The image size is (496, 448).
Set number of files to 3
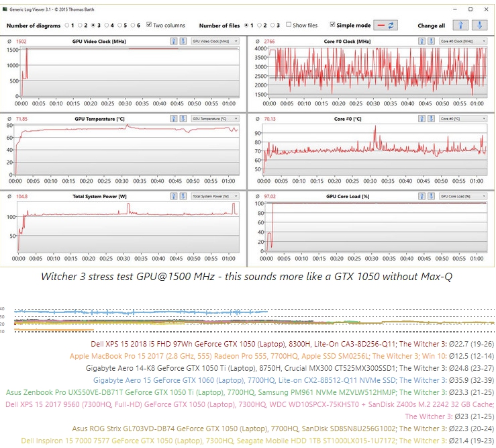(x=272, y=26)
